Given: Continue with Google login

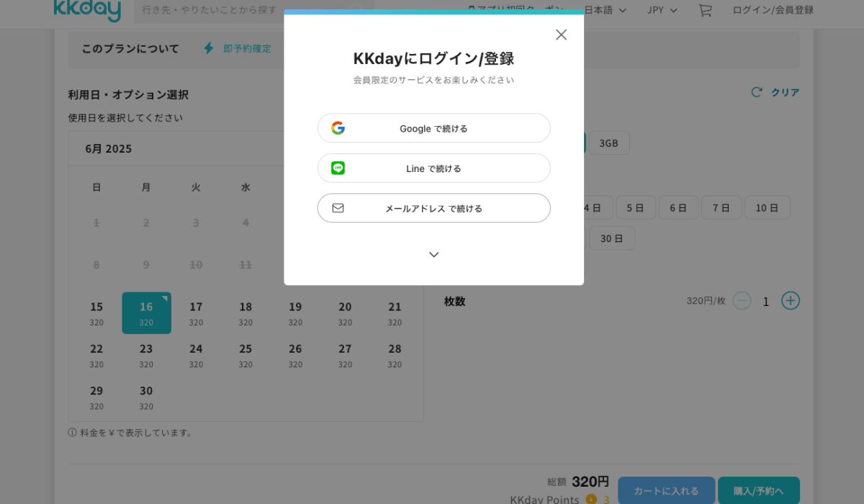Looking at the screenshot, I should [433, 128].
